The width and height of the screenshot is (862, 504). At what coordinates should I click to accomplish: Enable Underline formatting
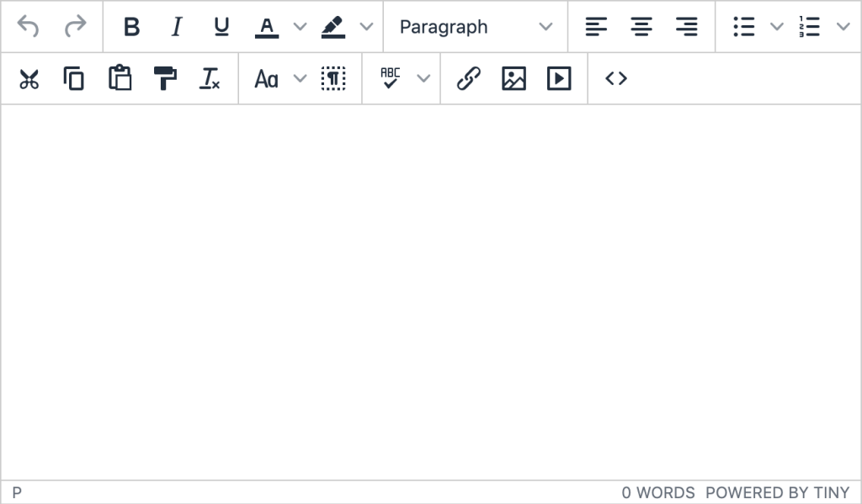pyautogui.click(x=221, y=27)
